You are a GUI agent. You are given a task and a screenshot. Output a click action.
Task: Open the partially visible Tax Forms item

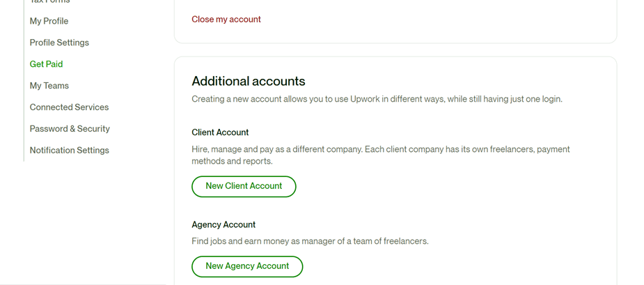[49, 2]
